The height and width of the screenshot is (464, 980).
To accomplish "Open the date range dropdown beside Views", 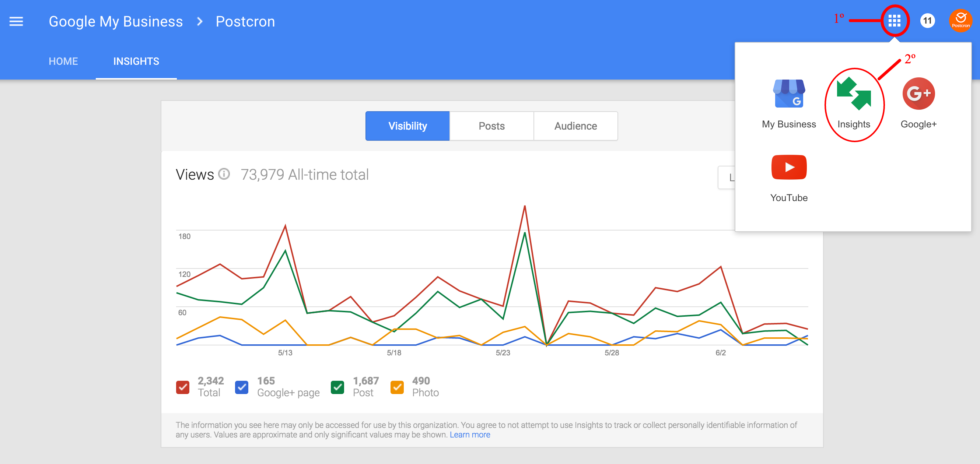I will 727,177.
